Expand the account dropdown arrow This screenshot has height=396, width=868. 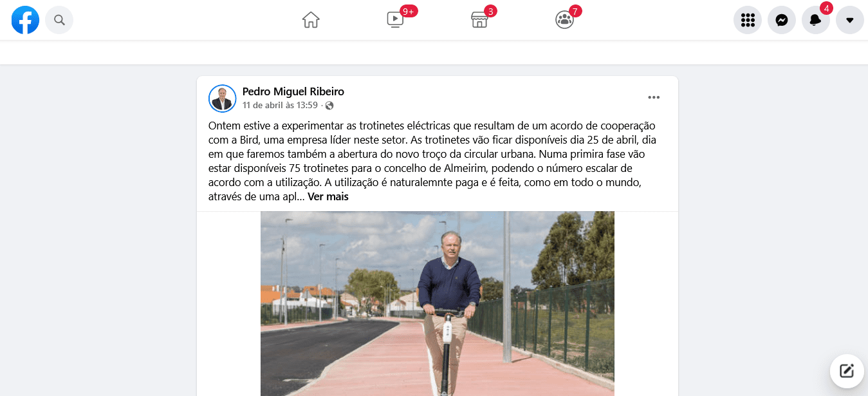coord(850,20)
